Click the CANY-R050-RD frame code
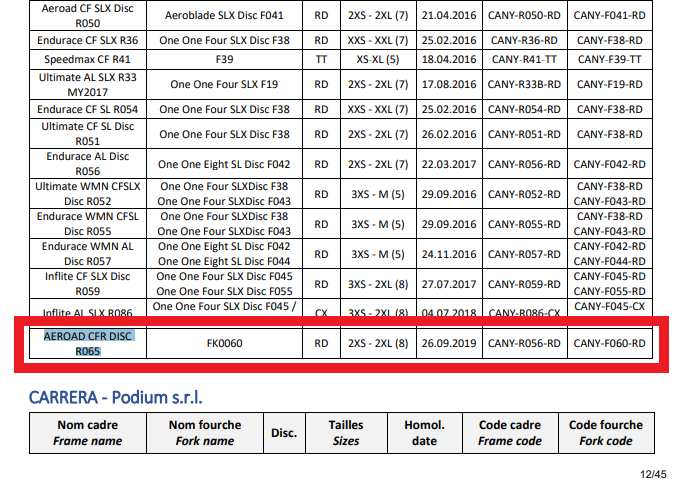Viewport: 691px width, 501px height. pyautogui.click(x=524, y=15)
